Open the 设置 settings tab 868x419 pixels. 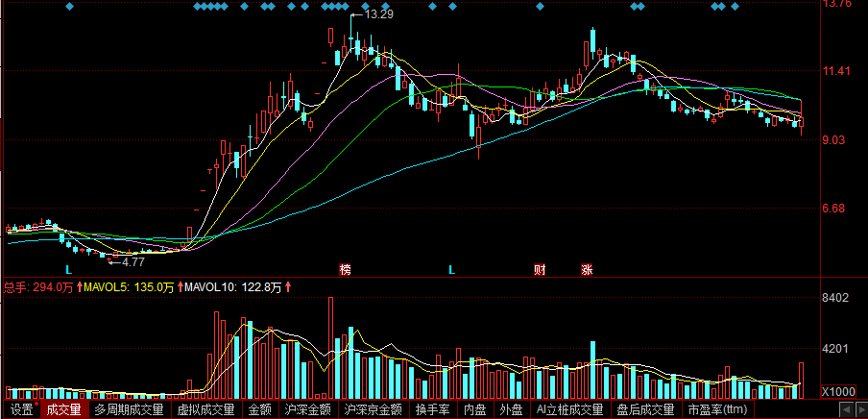[23, 410]
